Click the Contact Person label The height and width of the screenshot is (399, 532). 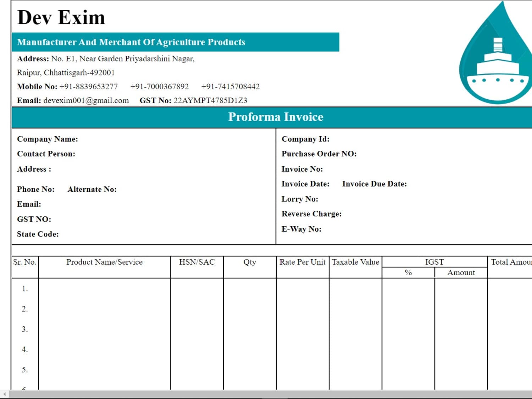coord(46,154)
